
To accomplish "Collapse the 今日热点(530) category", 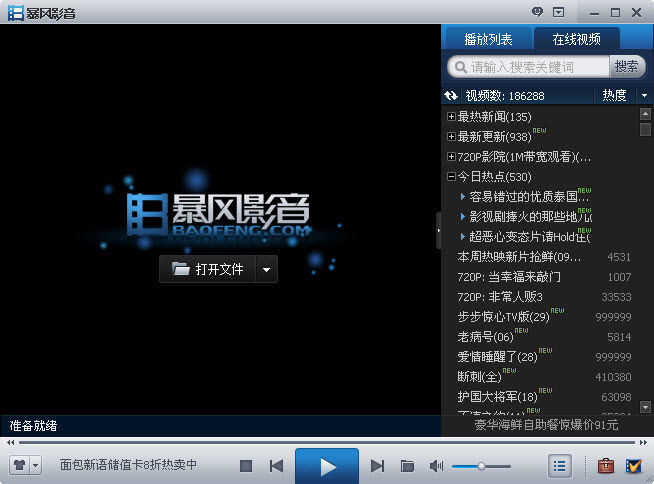I will (451, 176).
